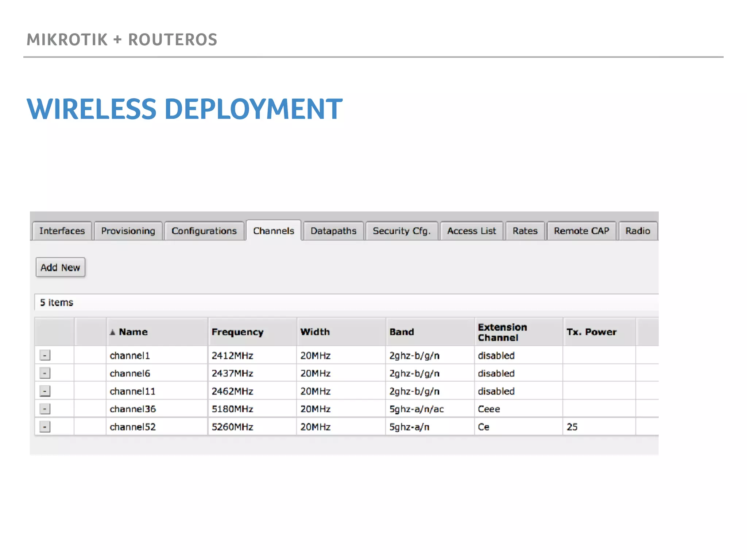Open the channel11 entry
This screenshot has width=747, height=560.
(132, 391)
